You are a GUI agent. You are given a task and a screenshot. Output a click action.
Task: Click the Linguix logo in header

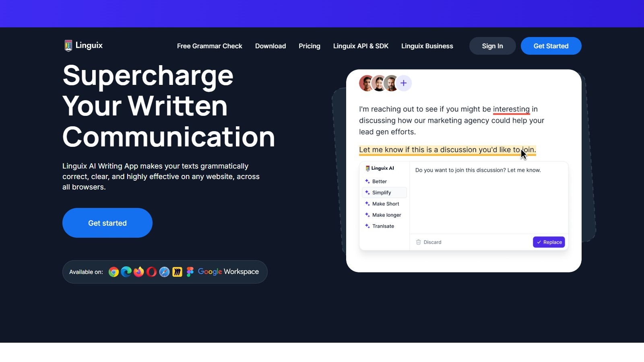pos(84,45)
